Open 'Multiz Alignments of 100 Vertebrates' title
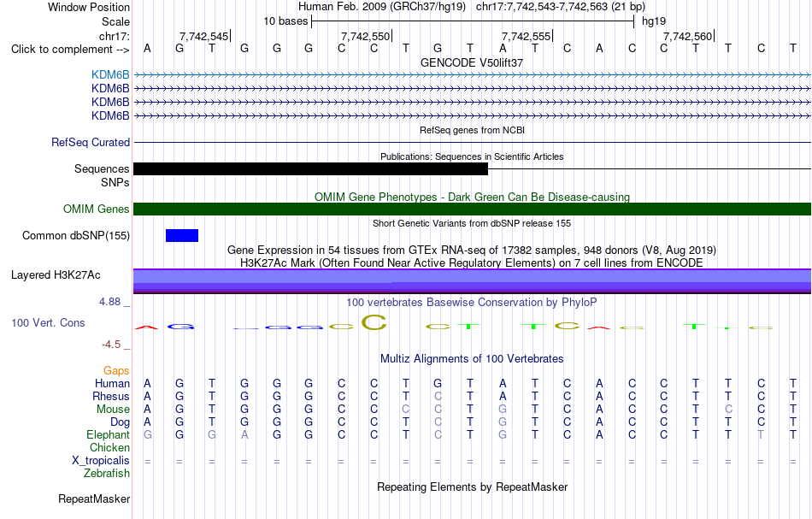The height and width of the screenshot is (519, 812). 472,358
